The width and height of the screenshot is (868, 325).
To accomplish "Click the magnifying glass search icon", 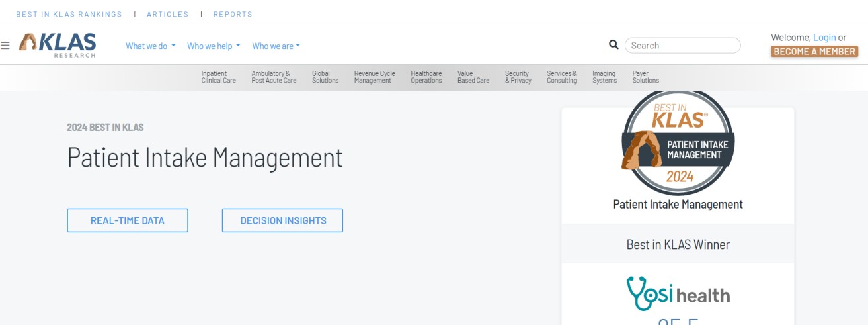I will click(613, 44).
